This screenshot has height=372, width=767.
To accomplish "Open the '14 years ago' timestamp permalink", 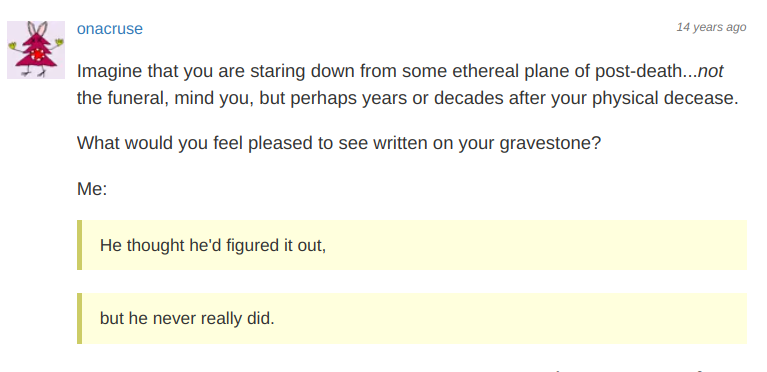I will [711, 27].
